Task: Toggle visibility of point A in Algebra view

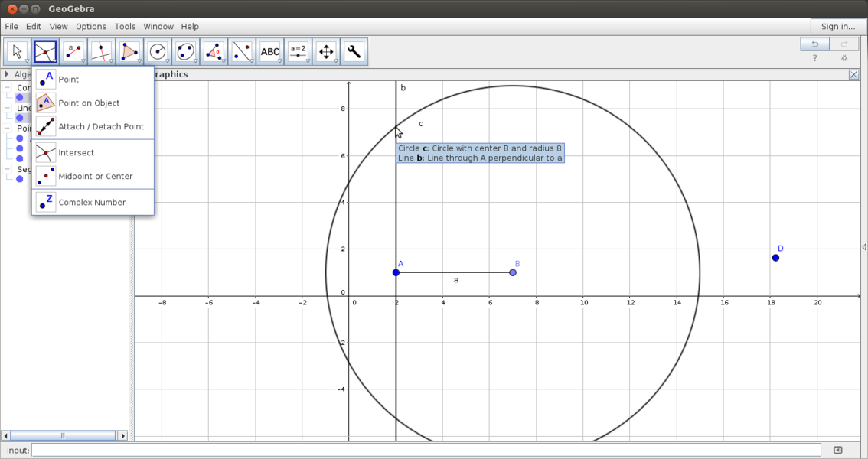Action: 19,138
